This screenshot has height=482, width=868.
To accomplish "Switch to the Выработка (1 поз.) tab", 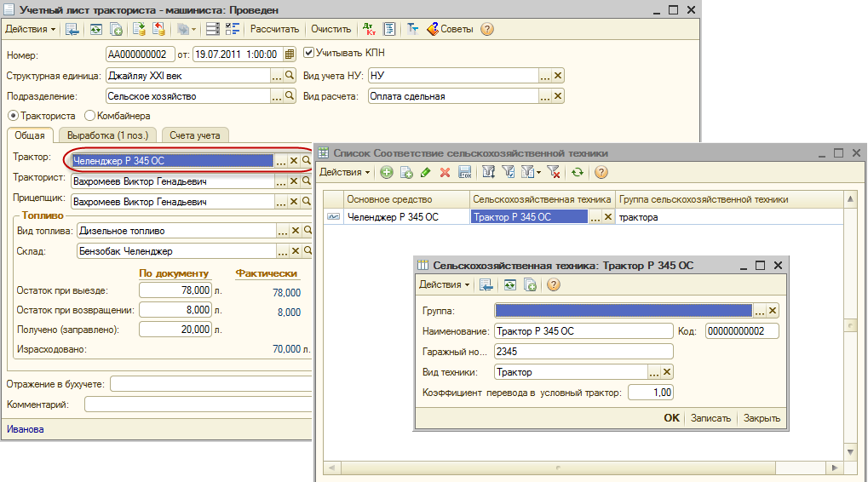I will coord(107,135).
